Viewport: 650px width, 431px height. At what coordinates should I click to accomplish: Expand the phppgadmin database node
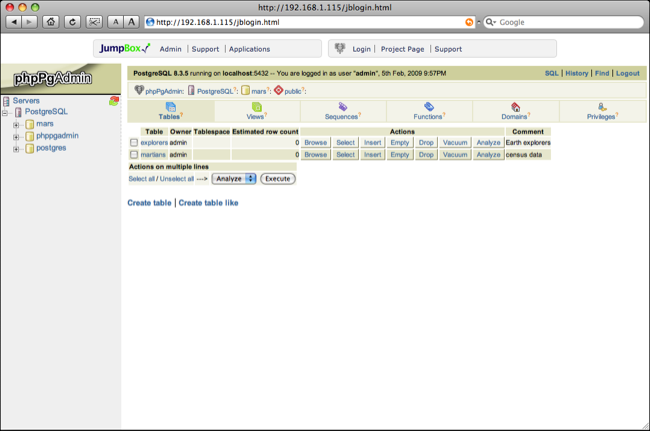point(16,137)
